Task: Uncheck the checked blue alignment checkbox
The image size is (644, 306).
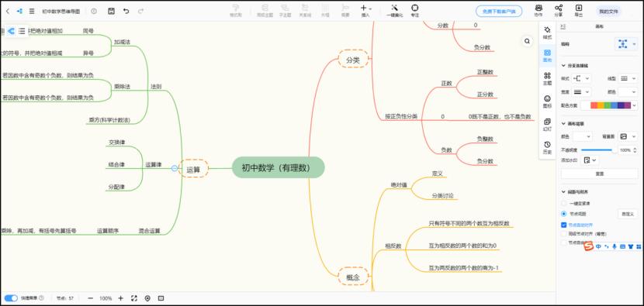Action: [x=563, y=225]
